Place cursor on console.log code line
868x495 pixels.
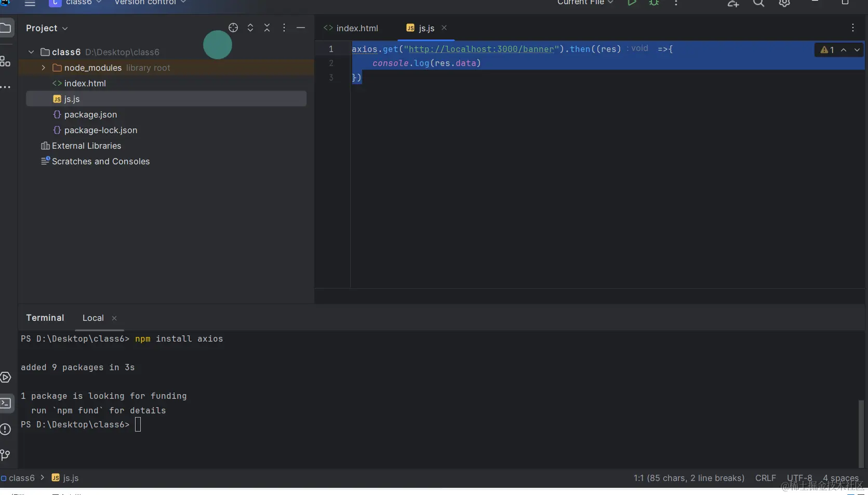426,63
